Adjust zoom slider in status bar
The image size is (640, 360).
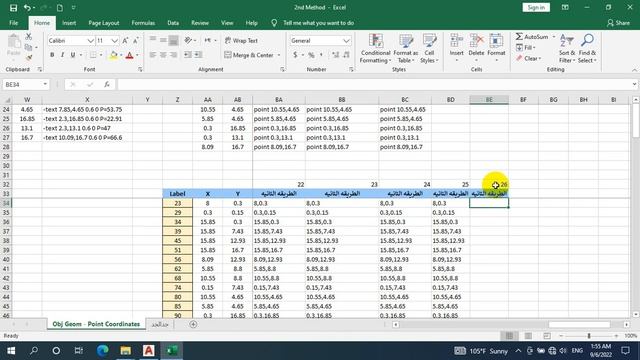click(x=589, y=336)
